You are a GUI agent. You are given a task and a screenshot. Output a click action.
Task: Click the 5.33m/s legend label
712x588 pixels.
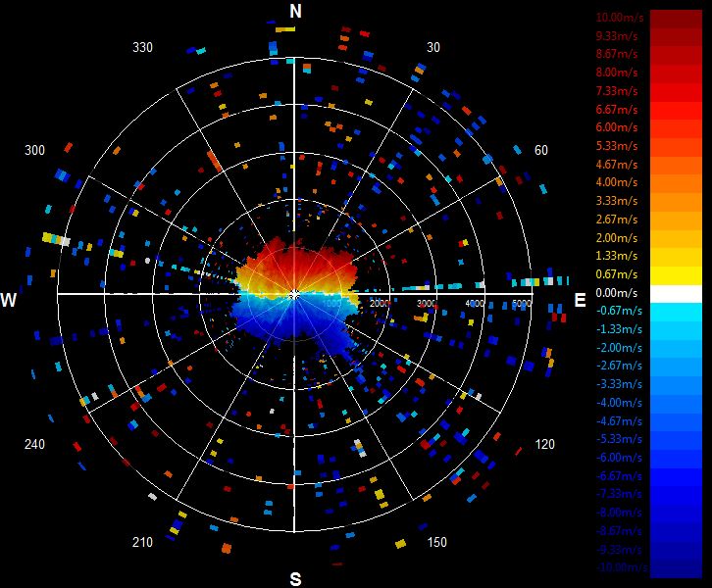pos(617,146)
